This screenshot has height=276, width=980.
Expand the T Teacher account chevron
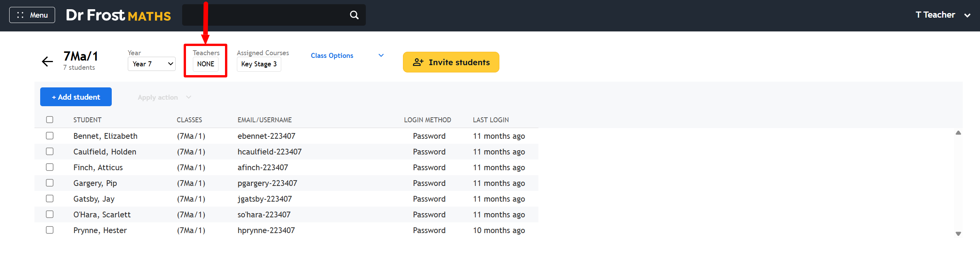tap(967, 15)
